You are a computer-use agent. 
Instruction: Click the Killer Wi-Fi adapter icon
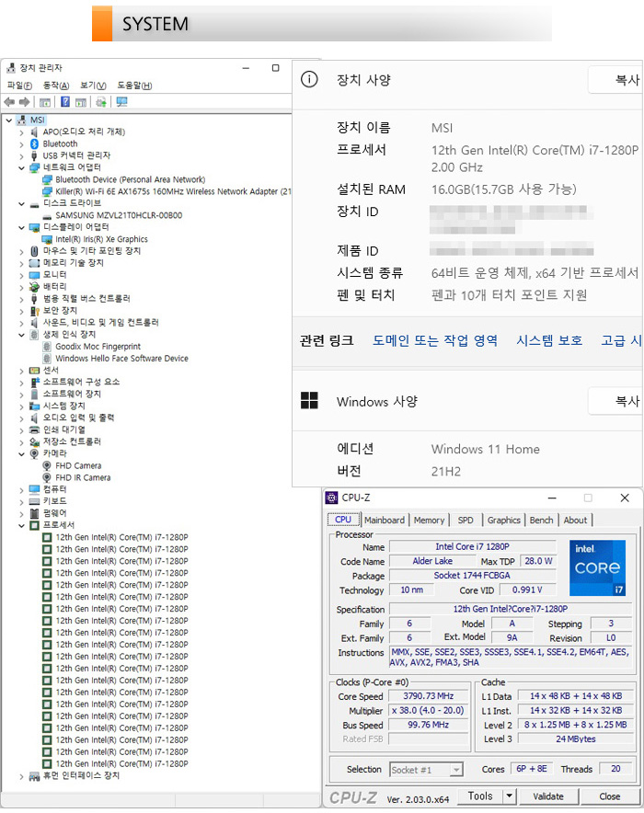[x=47, y=191]
